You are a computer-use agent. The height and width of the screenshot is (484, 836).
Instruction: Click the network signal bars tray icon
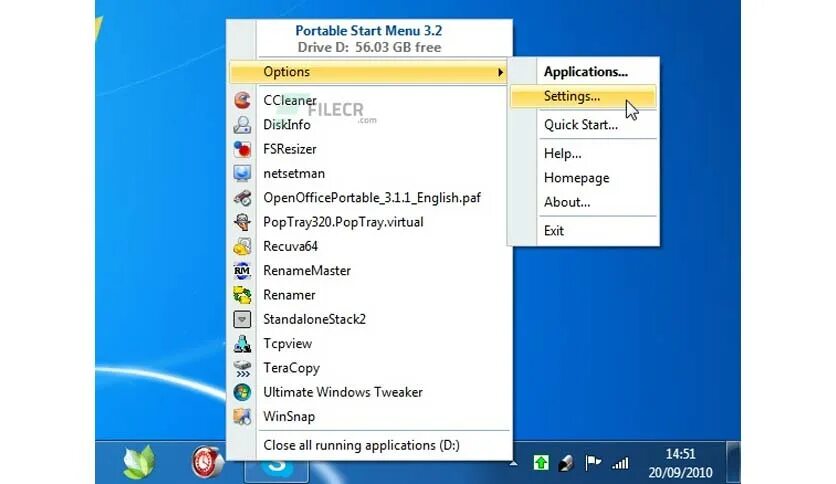pyautogui.click(x=620, y=463)
